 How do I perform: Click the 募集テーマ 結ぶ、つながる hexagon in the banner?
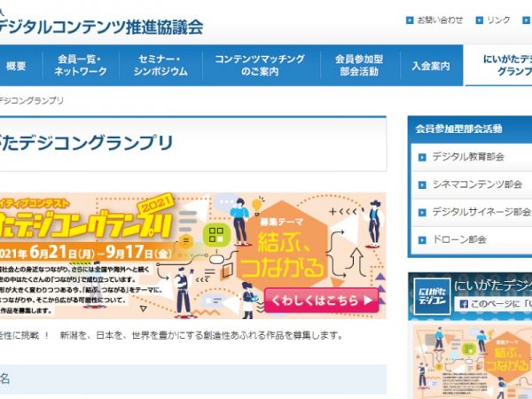[282, 246]
